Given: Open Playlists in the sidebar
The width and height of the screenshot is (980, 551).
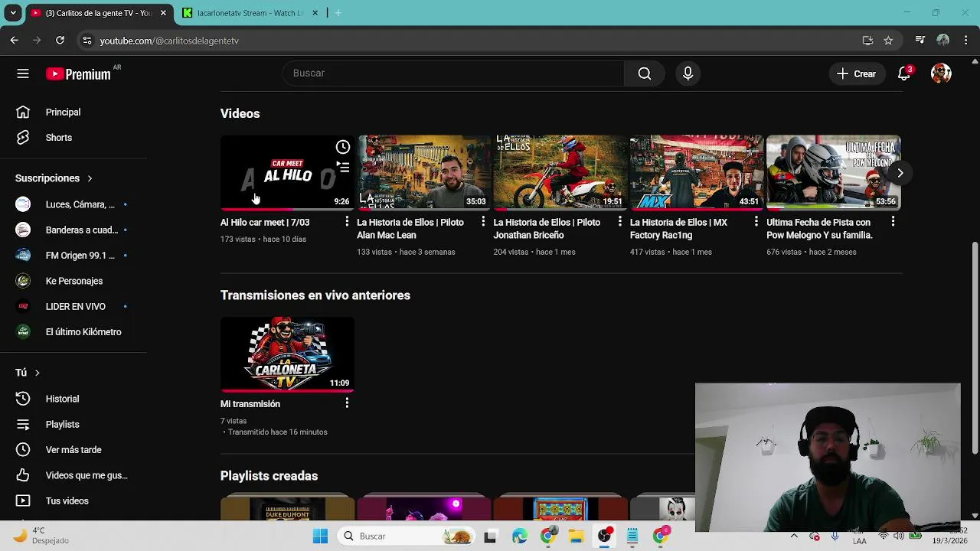Looking at the screenshot, I should [73, 424].
